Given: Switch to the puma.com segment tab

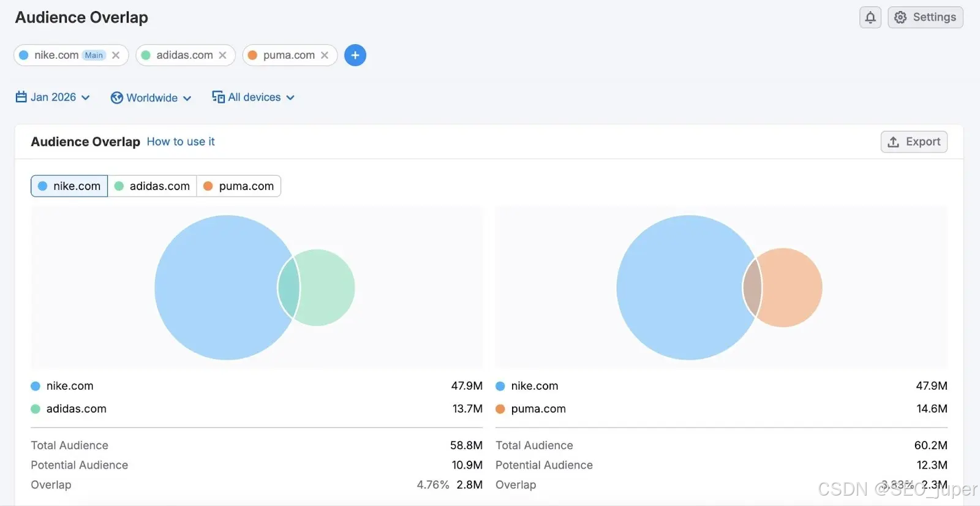Looking at the screenshot, I should [x=238, y=186].
